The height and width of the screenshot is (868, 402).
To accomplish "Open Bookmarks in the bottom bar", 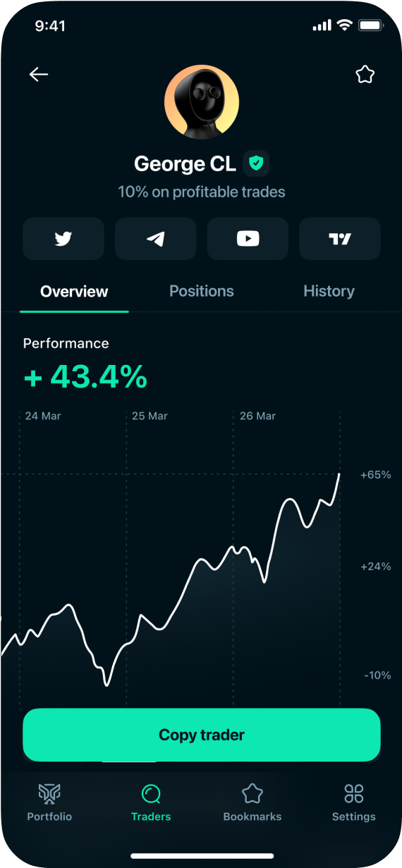I will (252, 802).
